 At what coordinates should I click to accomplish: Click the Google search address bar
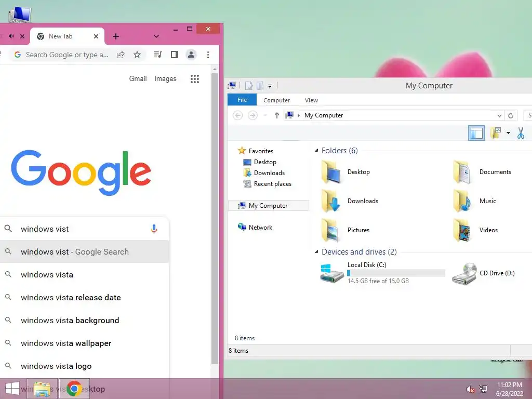[67, 55]
